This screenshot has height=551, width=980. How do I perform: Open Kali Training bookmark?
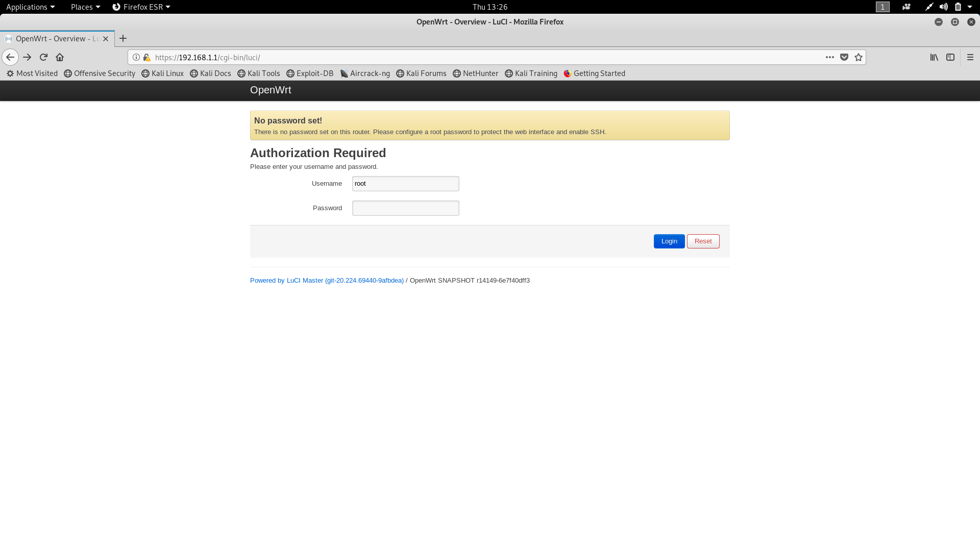(x=531, y=73)
